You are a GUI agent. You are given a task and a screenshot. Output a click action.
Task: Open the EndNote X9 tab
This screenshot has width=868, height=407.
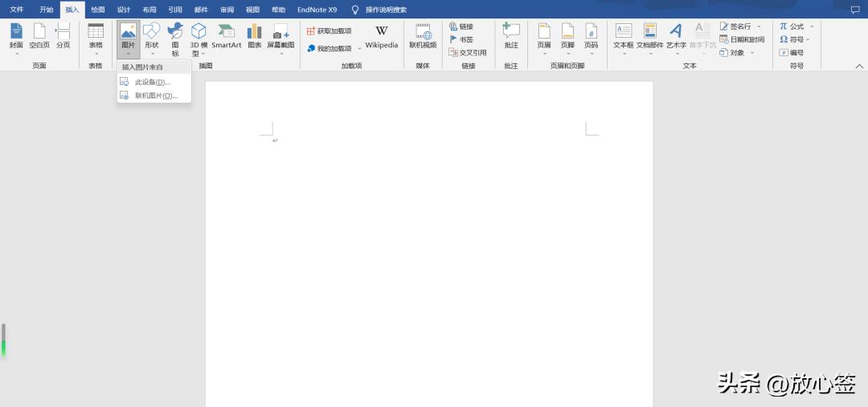(x=317, y=10)
